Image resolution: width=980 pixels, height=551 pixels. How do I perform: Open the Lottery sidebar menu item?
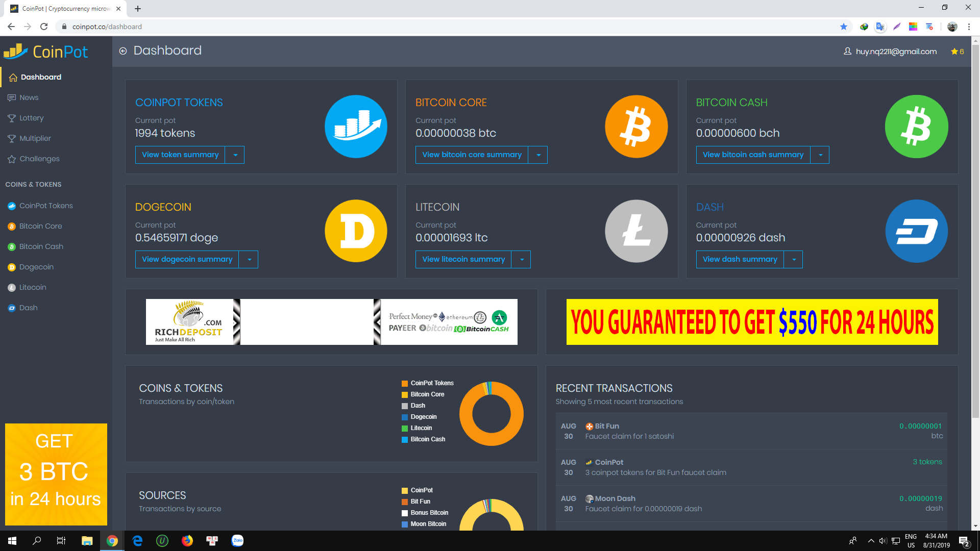pos(31,118)
